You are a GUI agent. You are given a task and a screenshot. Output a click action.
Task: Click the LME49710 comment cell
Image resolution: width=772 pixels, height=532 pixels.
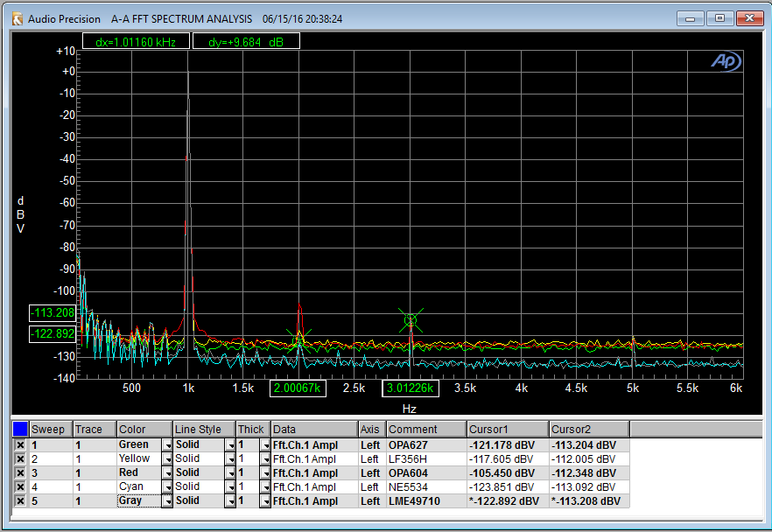[x=426, y=501]
